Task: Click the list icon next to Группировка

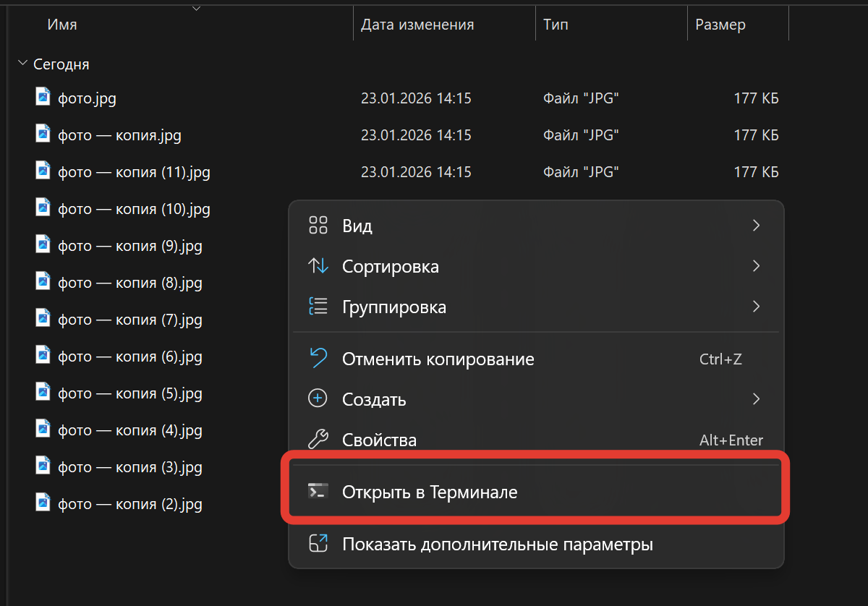Action: [x=318, y=307]
